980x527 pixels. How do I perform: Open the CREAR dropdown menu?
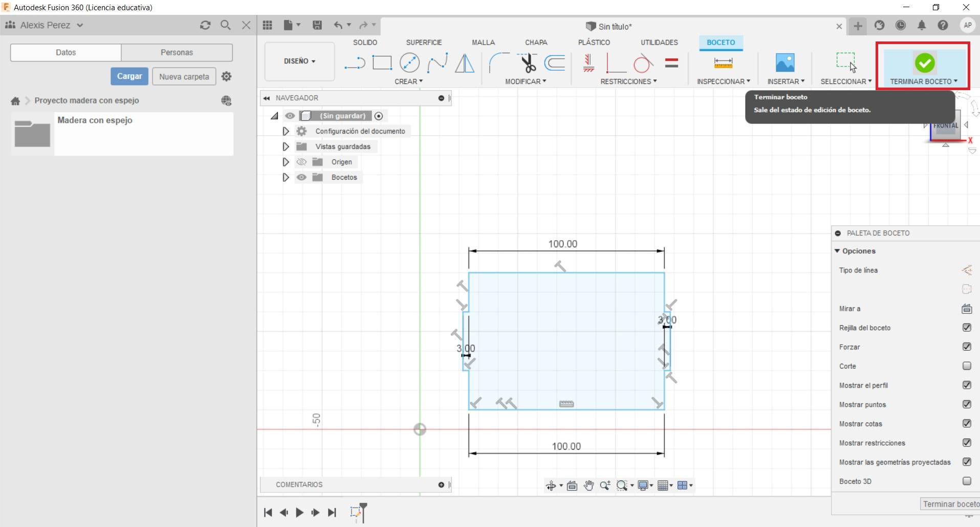(x=408, y=81)
